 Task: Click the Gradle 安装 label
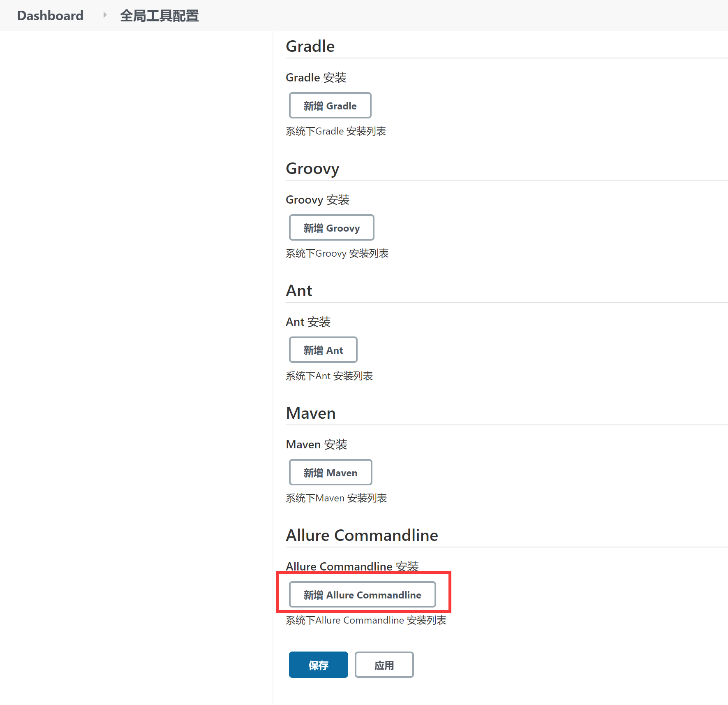coord(316,77)
